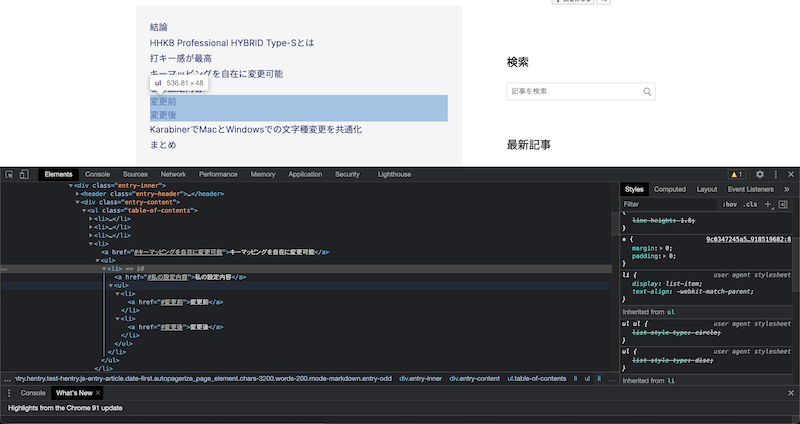The height and width of the screenshot is (424, 800).
Task: Open HHKB Professional HYBRID Type-Sとは link
Action: (x=232, y=43)
